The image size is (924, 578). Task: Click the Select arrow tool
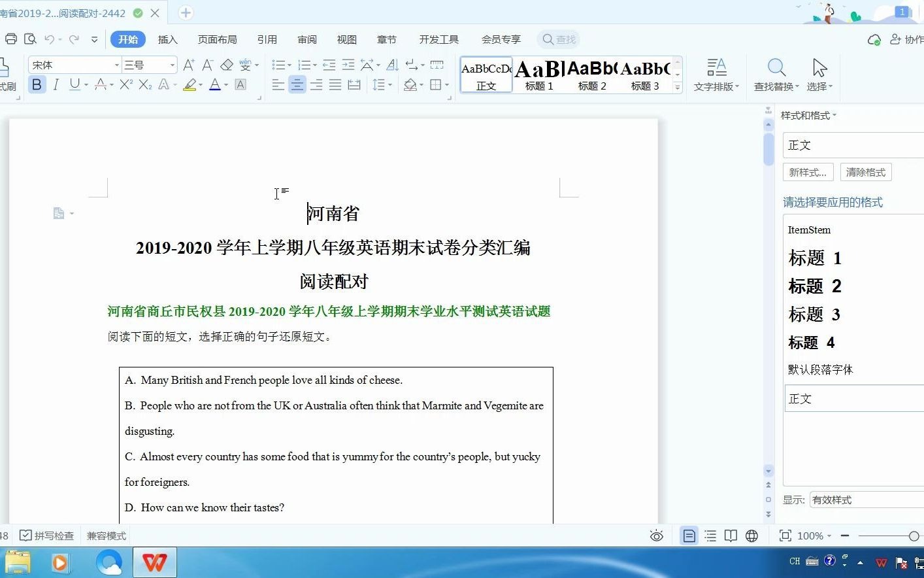click(x=819, y=67)
